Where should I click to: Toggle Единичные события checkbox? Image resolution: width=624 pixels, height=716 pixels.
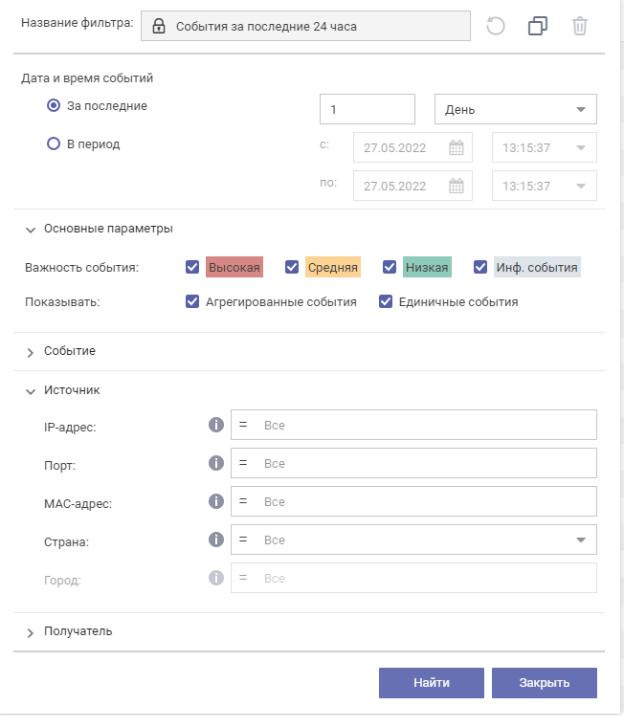coord(386,301)
